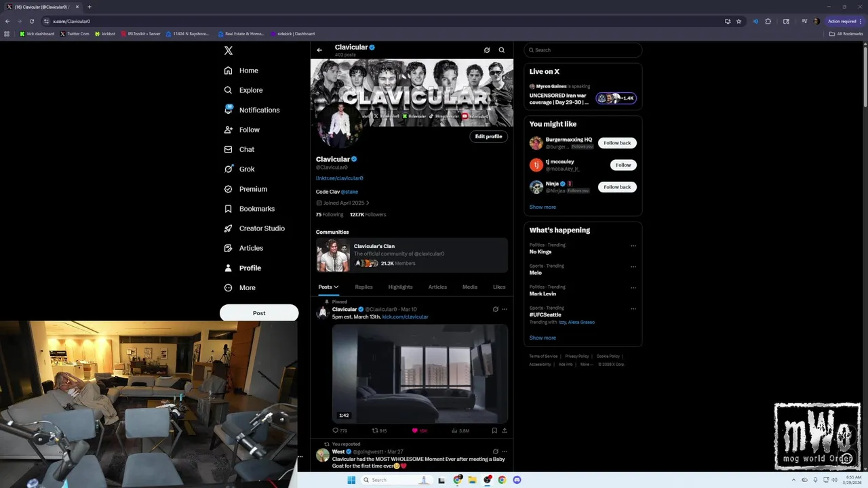Open Creator Studio in sidebar
The image size is (868, 488).
click(254, 228)
